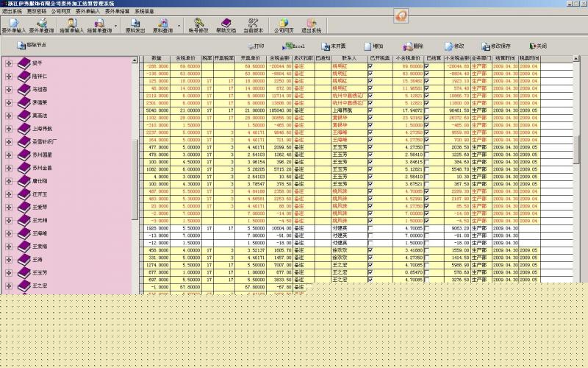The image size is (588, 368).
Task: Expand the 王爱琴 tree node
Action: (9, 208)
